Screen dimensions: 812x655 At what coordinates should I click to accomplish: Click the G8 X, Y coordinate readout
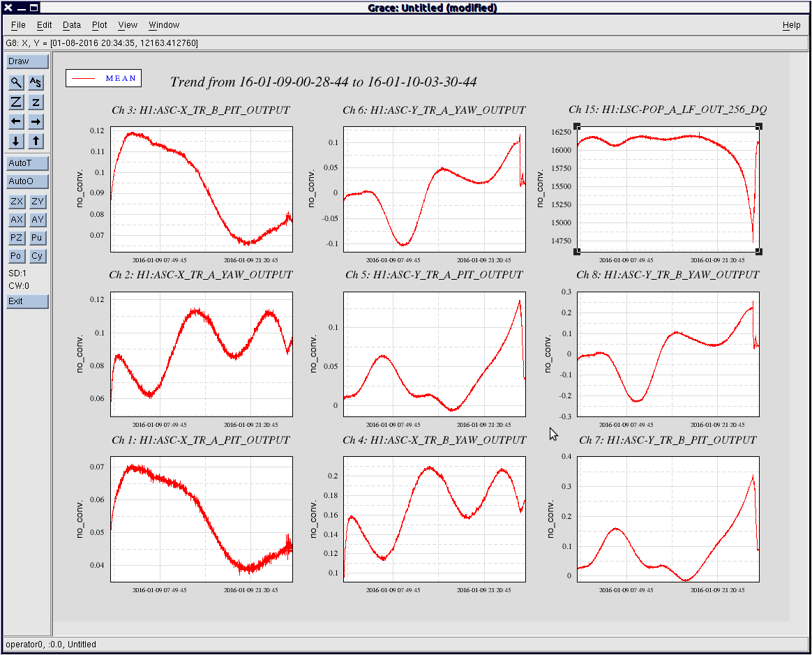102,43
